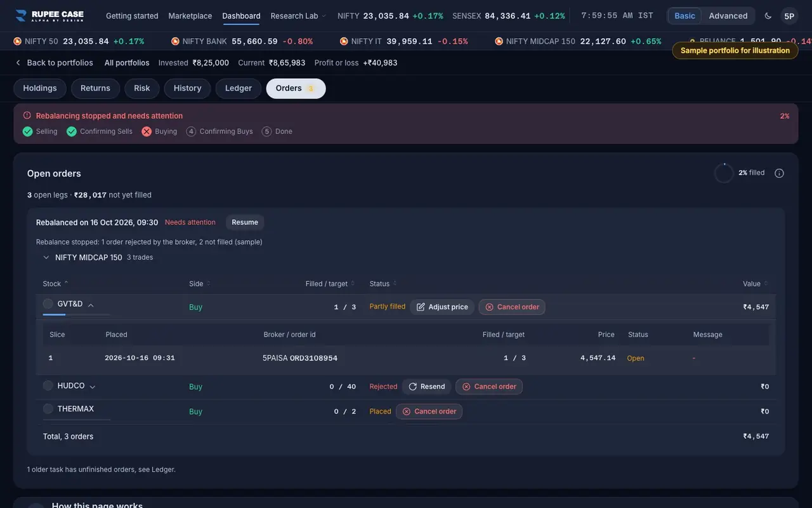
Task: Switch theme using the moon icon
Action: 768,16
